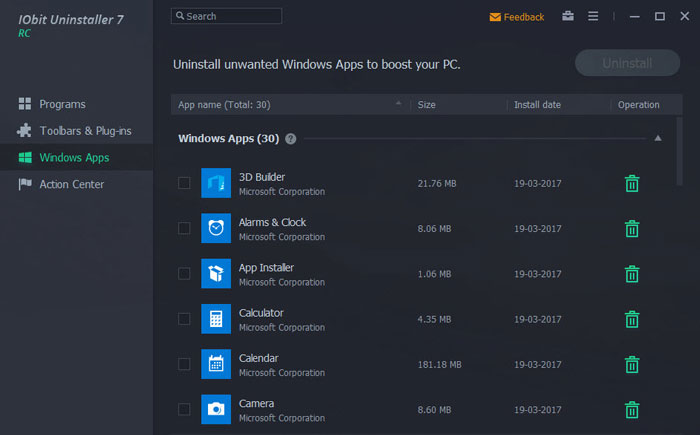This screenshot has height=435, width=700.
Task: Click the Camera name text
Action: tap(256, 404)
